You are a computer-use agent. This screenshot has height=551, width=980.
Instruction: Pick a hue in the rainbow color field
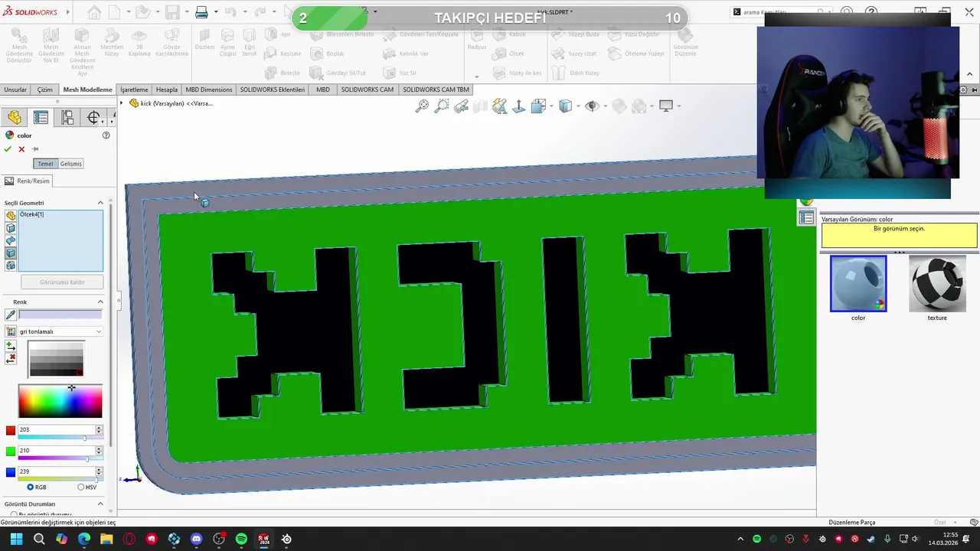[x=60, y=402]
